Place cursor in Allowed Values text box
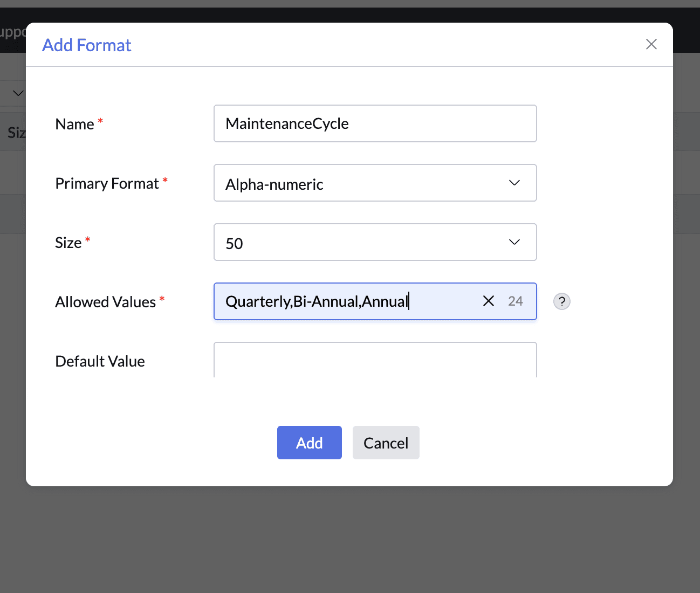 coord(345,301)
